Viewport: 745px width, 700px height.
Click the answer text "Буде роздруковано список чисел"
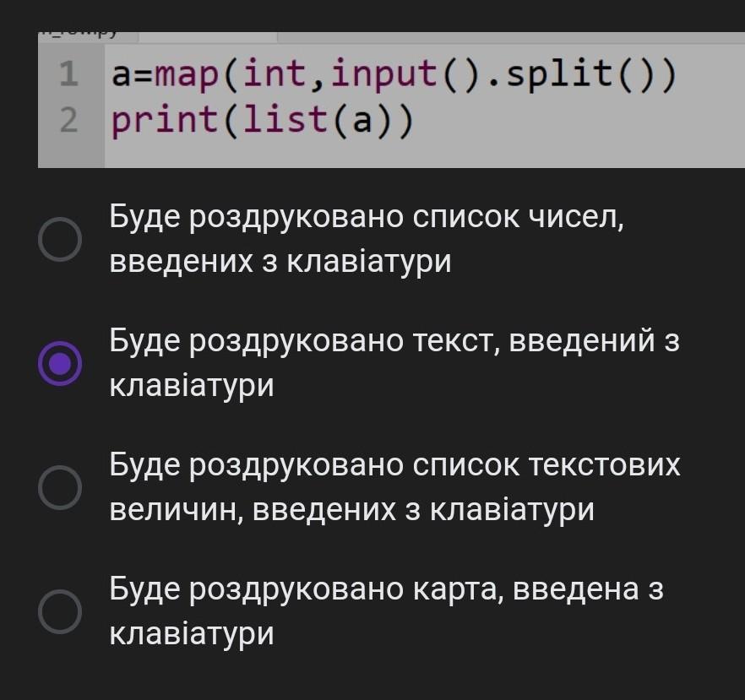coord(367,219)
